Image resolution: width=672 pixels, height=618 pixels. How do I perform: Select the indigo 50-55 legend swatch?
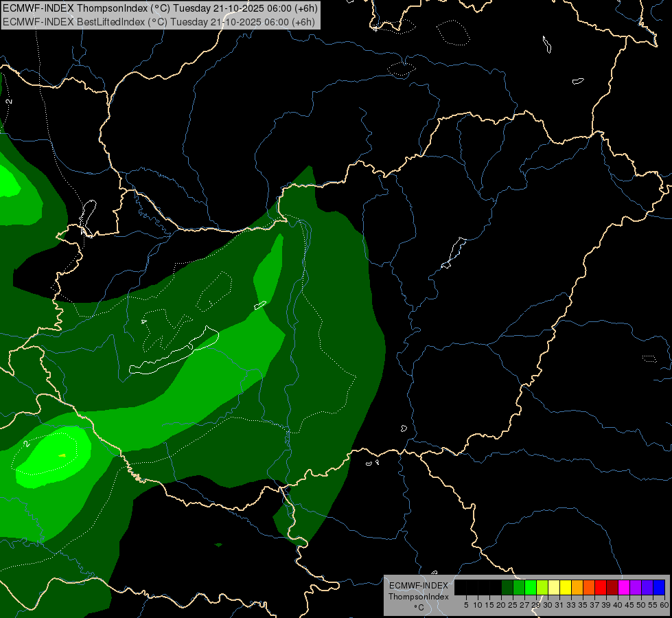[648, 587]
